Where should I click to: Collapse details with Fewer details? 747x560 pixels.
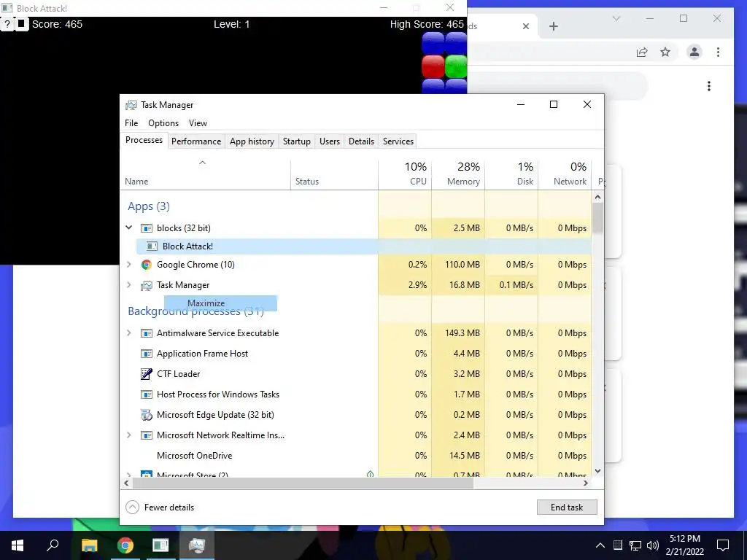(x=160, y=507)
